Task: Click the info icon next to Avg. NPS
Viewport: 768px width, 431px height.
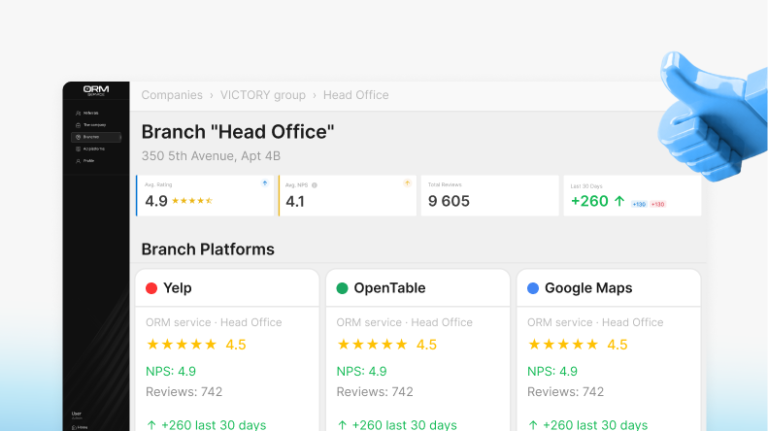Action: click(x=314, y=185)
